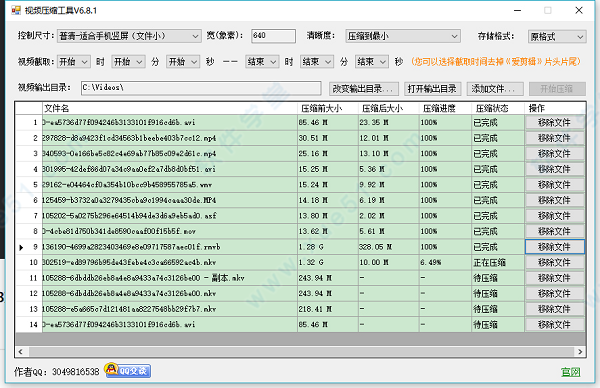This screenshot has width=600, height=388.
Task: Click the horizontal scrollbar track
Action: pyautogui.click(x=301, y=351)
